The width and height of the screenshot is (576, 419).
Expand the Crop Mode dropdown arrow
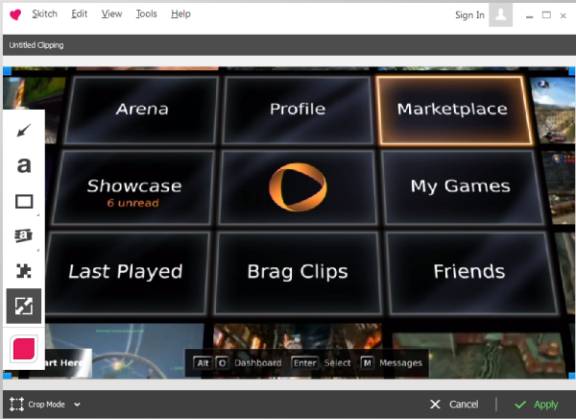coord(77,405)
